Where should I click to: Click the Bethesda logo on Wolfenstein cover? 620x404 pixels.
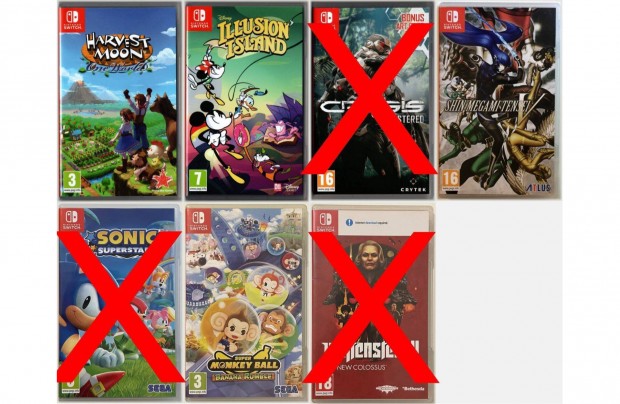413,389
